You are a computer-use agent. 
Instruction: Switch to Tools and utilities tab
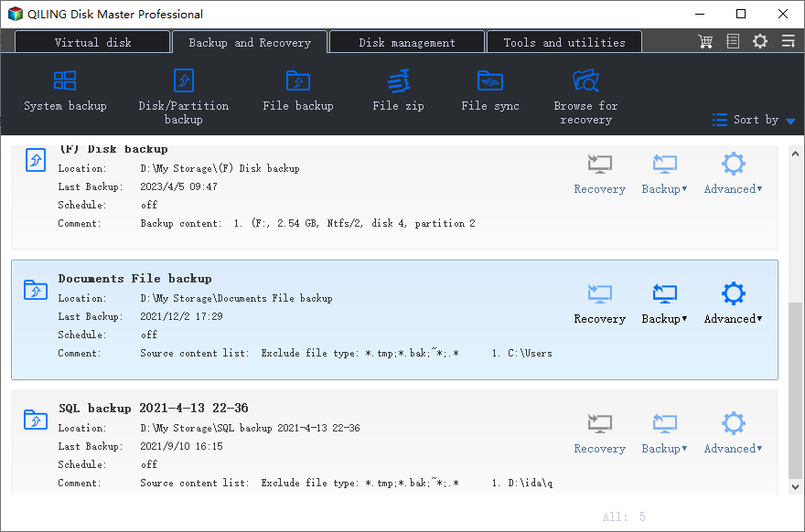[564, 42]
